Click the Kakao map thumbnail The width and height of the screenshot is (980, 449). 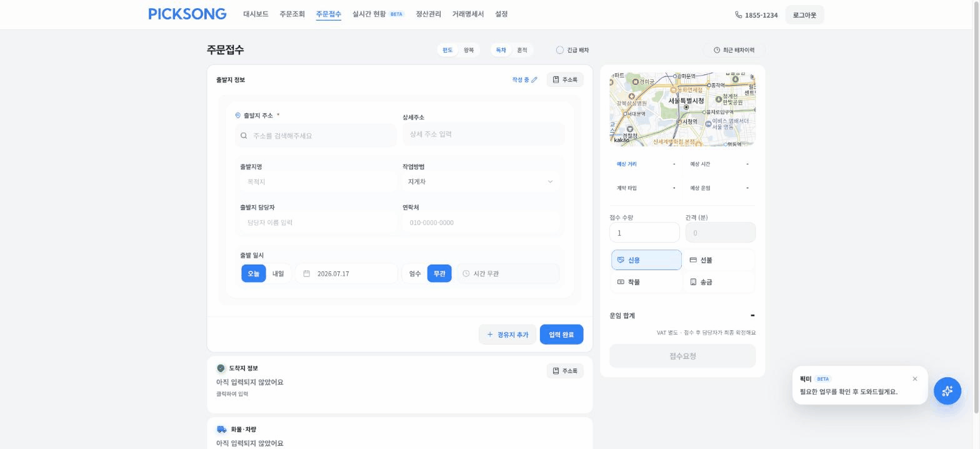tap(682, 109)
